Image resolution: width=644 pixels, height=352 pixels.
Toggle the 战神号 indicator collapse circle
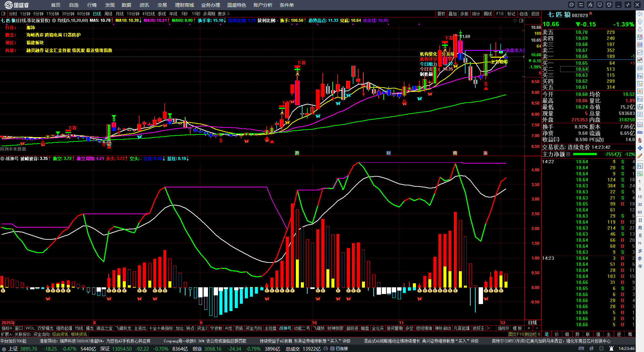(2, 159)
